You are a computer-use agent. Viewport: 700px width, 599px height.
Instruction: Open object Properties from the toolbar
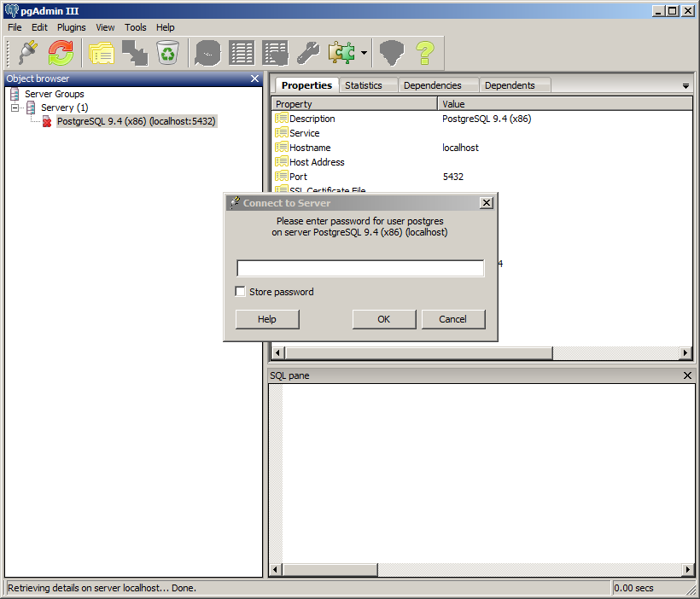pyautogui.click(x=102, y=53)
